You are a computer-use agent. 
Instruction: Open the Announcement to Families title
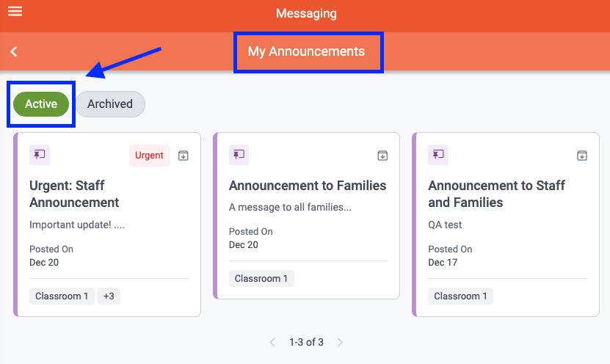click(x=308, y=186)
